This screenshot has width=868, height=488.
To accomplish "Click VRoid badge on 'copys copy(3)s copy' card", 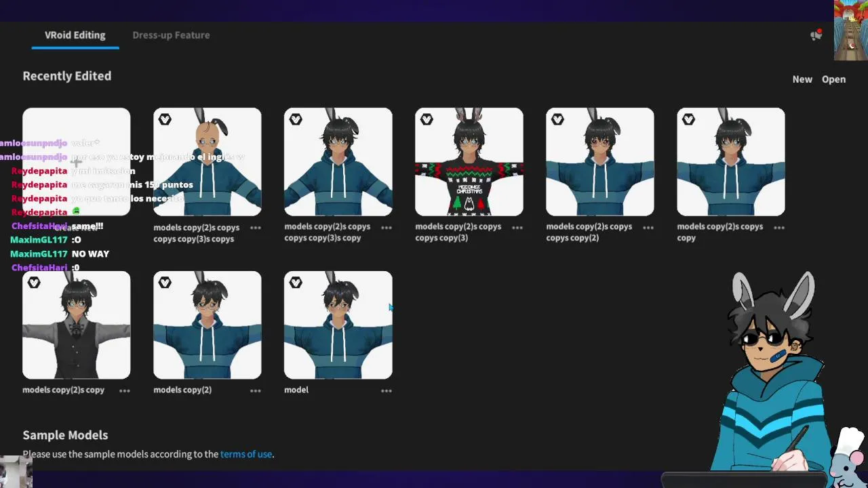I will click(x=296, y=119).
